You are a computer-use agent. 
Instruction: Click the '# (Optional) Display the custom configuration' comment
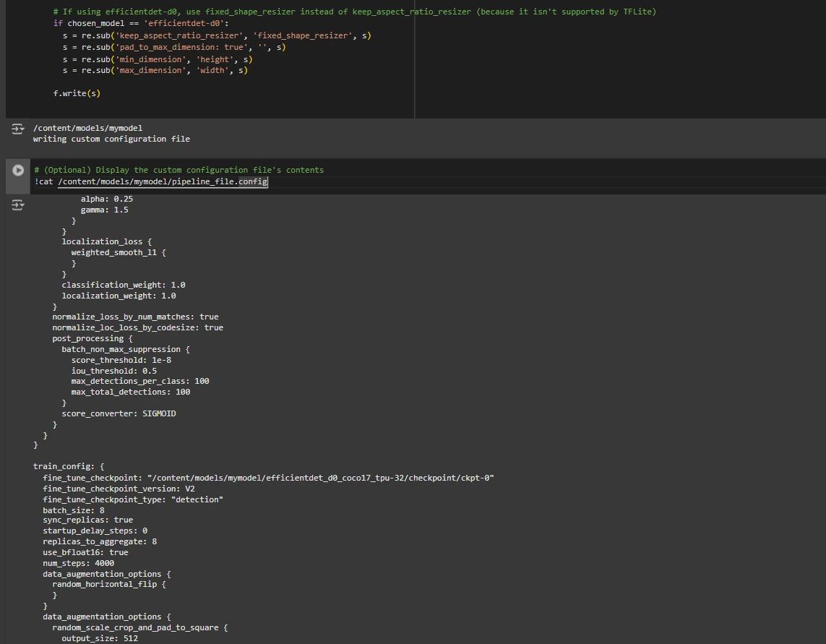point(179,170)
